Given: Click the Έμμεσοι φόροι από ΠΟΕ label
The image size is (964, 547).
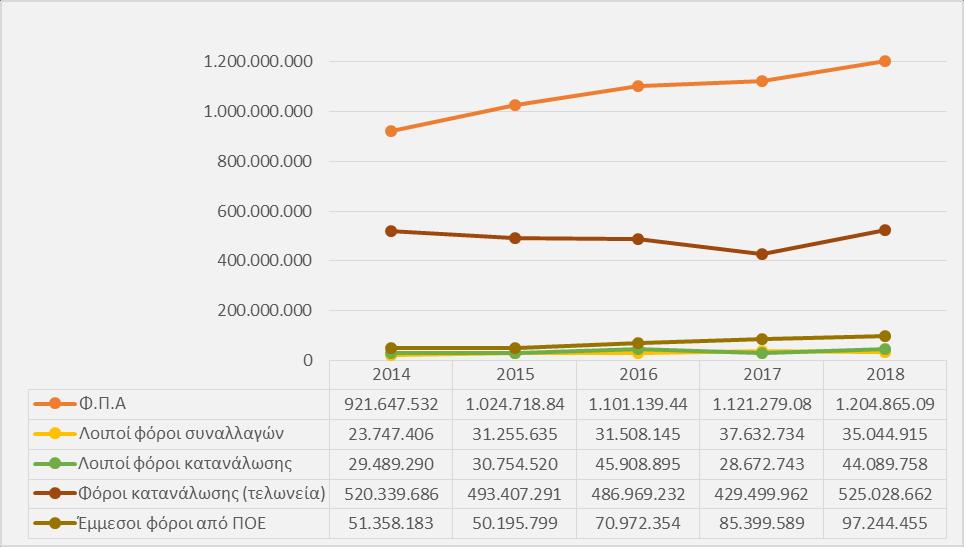Looking at the screenshot, I should pos(172,523).
